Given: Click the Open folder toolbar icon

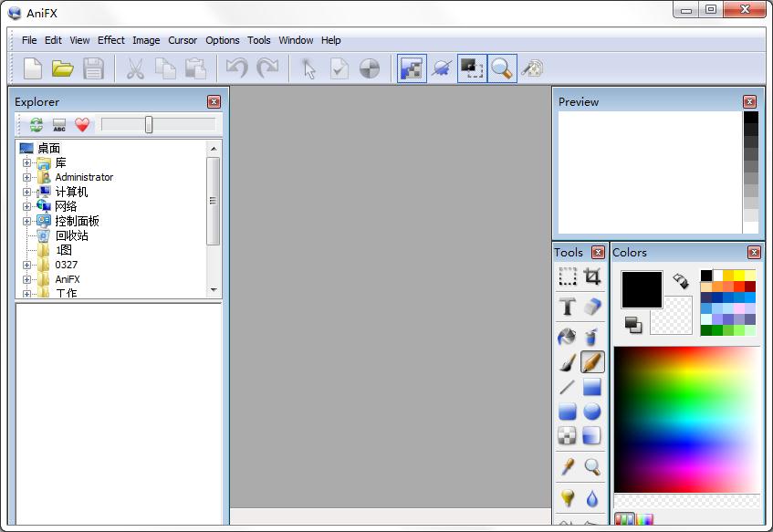Looking at the screenshot, I should [62, 68].
